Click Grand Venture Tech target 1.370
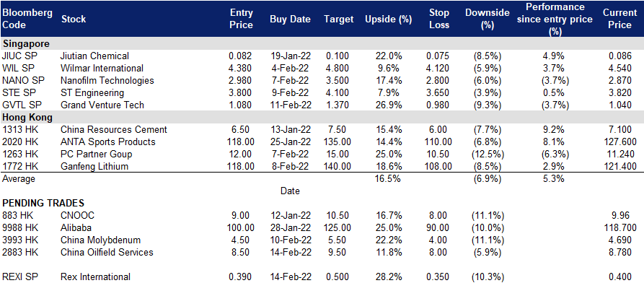Image resolution: width=644 pixels, height=283 pixels. 338,105
